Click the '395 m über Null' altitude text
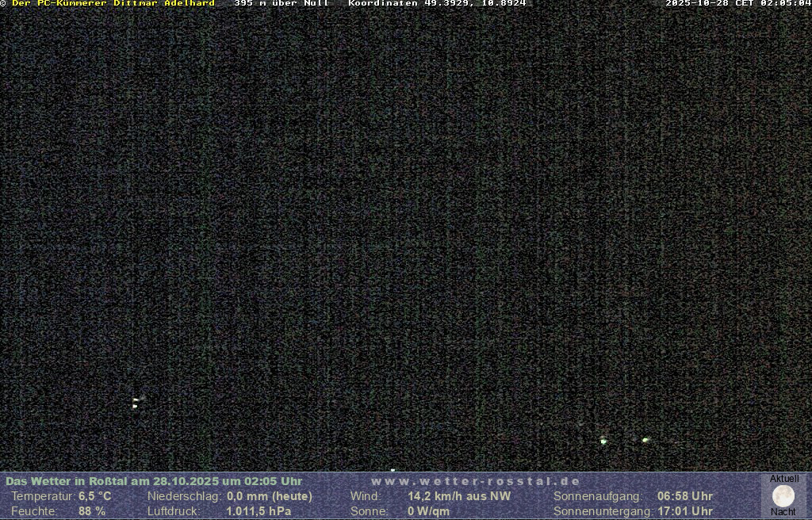This screenshot has width=812, height=520. [x=282, y=3]
